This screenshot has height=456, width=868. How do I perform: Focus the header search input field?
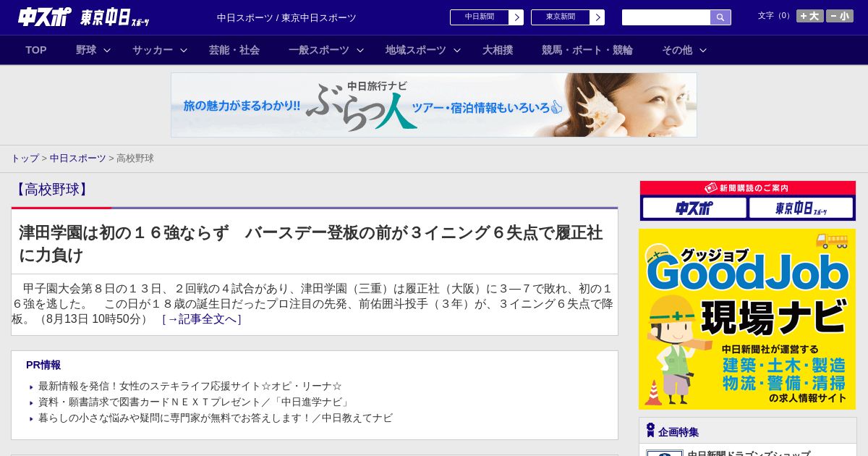(x=666, y=17)
